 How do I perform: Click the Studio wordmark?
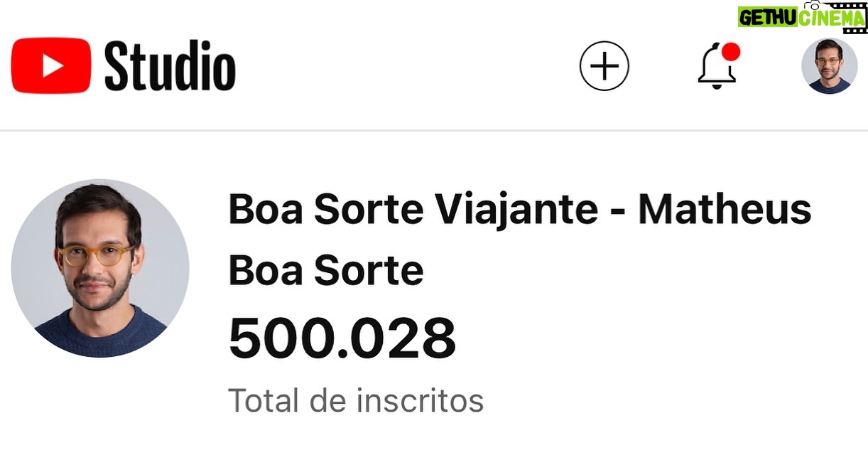[170, 67]
